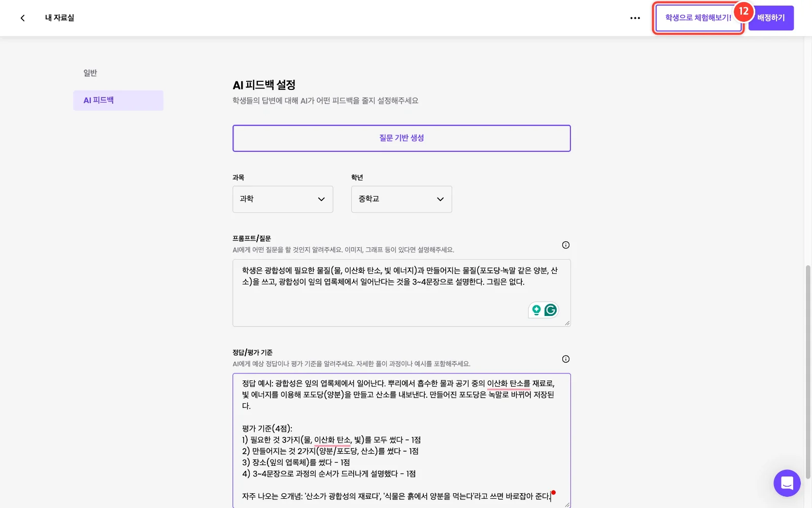The height and width of the screenshot is (508, 812).
Task: Click the page vertical scrollbar
Action: tap(808, 371)
